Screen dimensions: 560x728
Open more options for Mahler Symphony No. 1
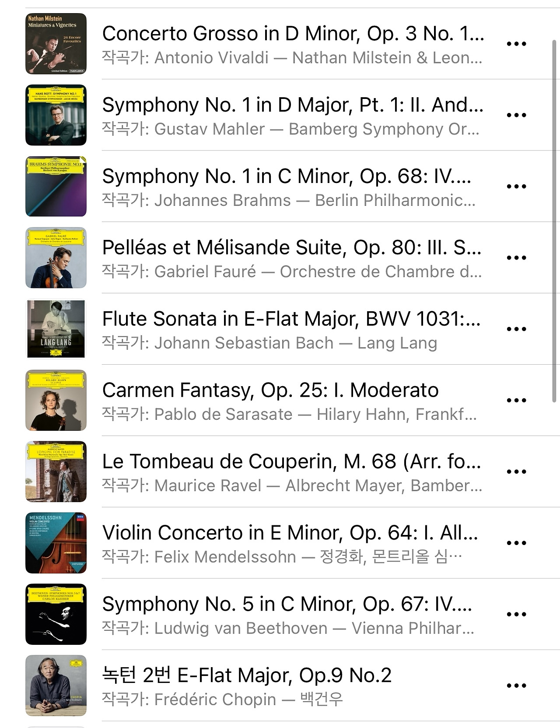pos(516,115)
